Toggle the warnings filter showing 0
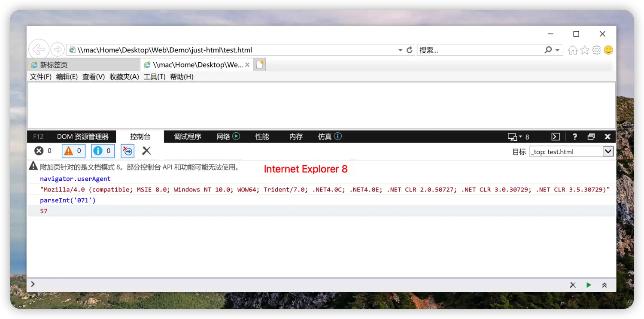Viewport: 644px width, 319px height. click(73, 151)
